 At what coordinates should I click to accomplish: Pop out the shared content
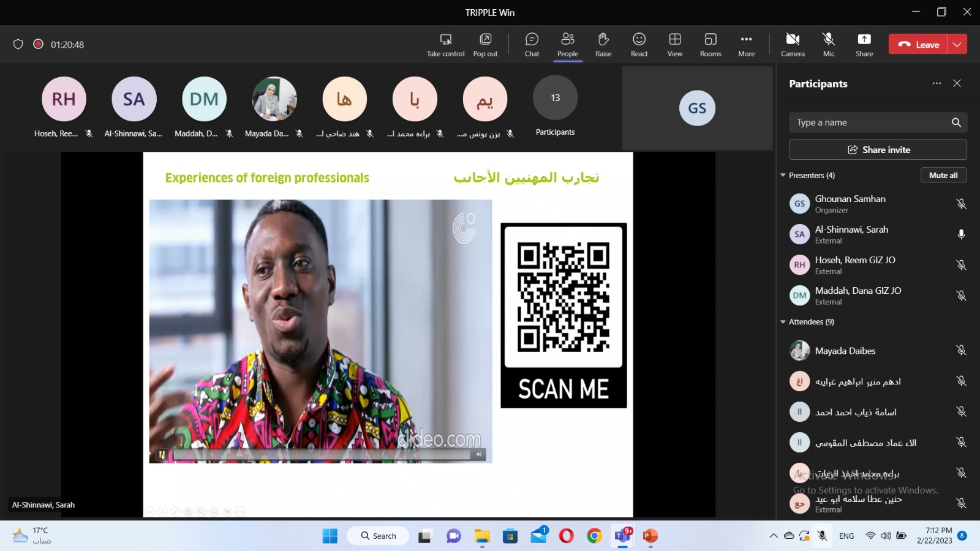coord(485,45)
